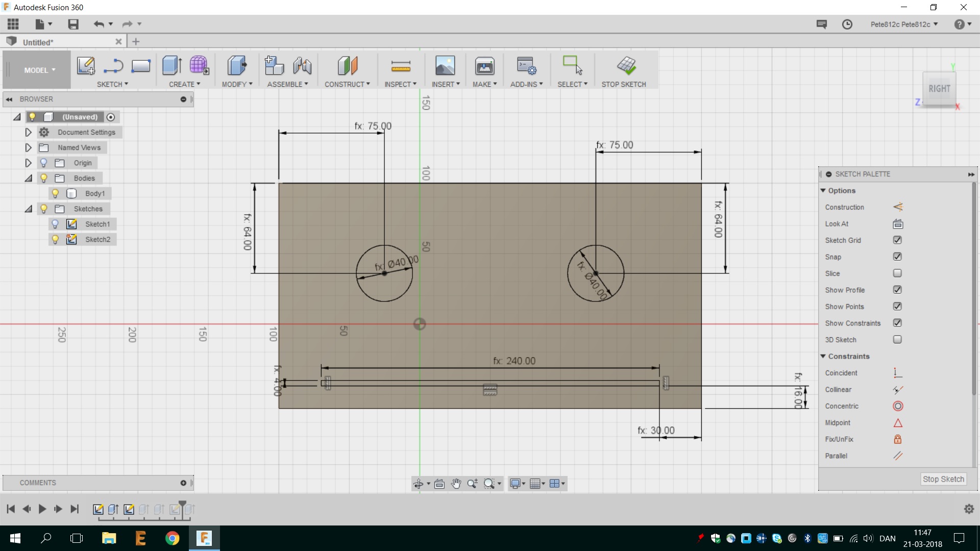
Task: Expand the Document Settings tree node
Action: (x=29, y=132)
